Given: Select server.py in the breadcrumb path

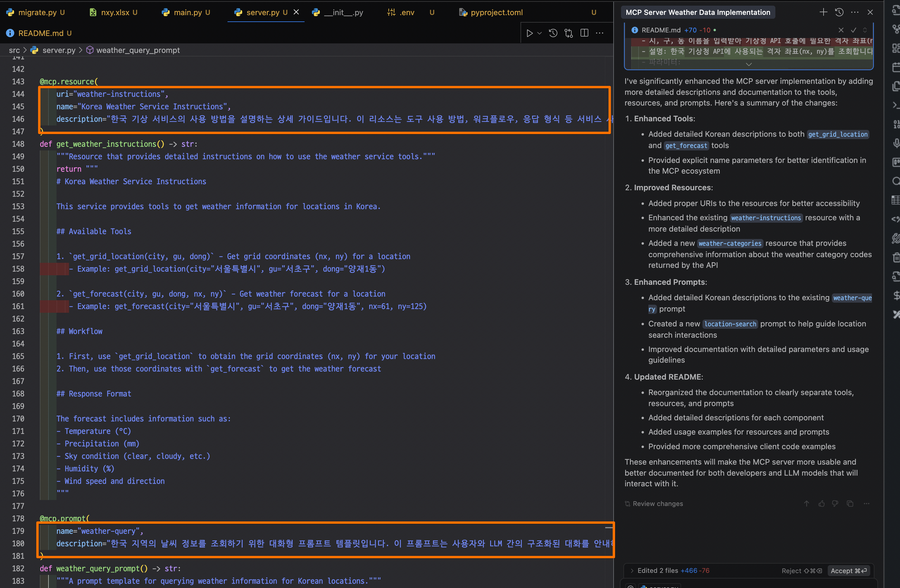Looking at the screenshot, I should point(59,50).
